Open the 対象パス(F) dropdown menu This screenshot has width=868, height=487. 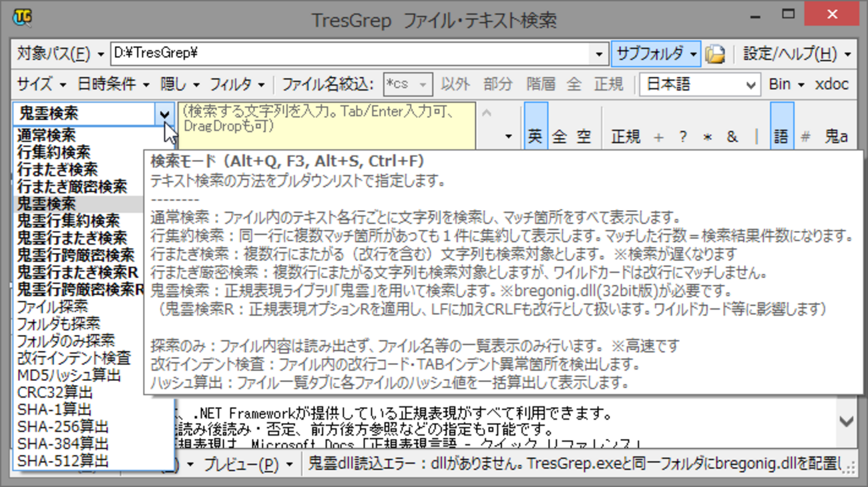coord(61,53)
